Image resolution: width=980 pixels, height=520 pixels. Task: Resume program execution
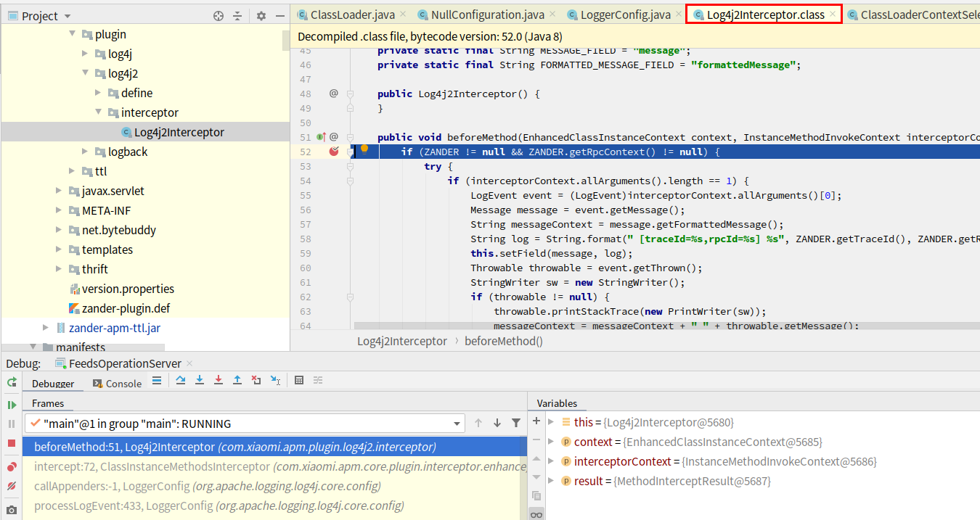coord(12,405)
